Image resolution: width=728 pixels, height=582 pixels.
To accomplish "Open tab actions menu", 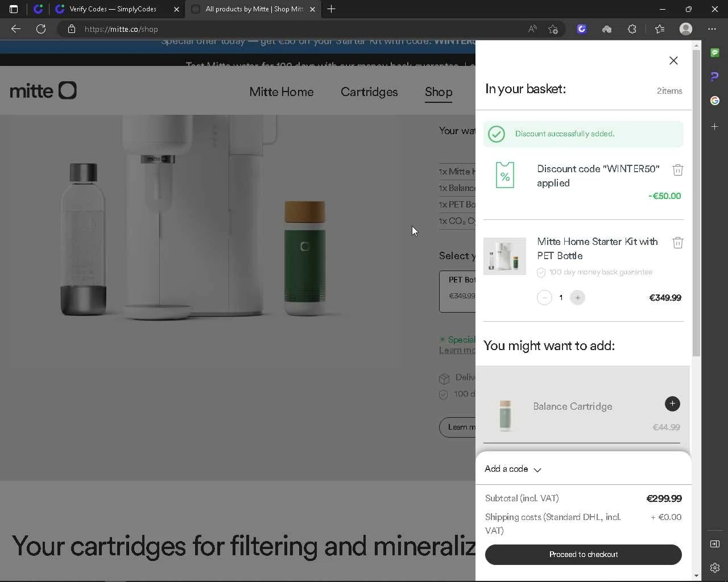I will [14, 9].
